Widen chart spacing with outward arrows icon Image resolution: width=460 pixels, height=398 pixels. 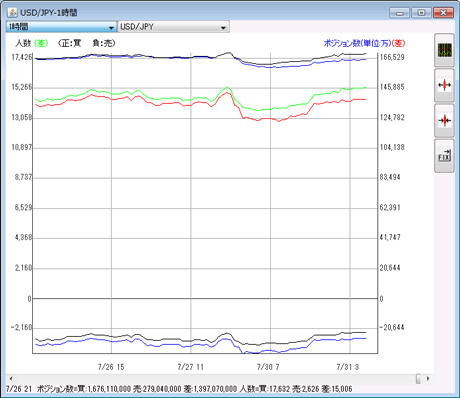tap(444, 85)
